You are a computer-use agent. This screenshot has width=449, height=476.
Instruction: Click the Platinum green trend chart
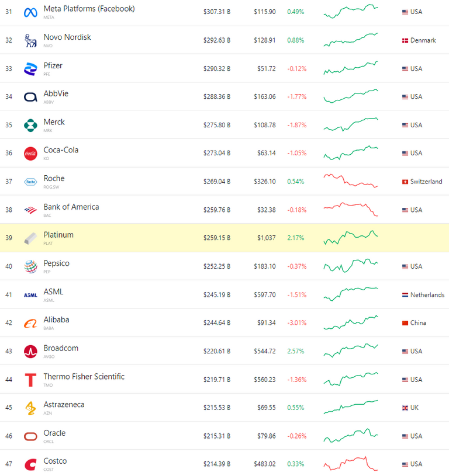(x=351, y=237)
